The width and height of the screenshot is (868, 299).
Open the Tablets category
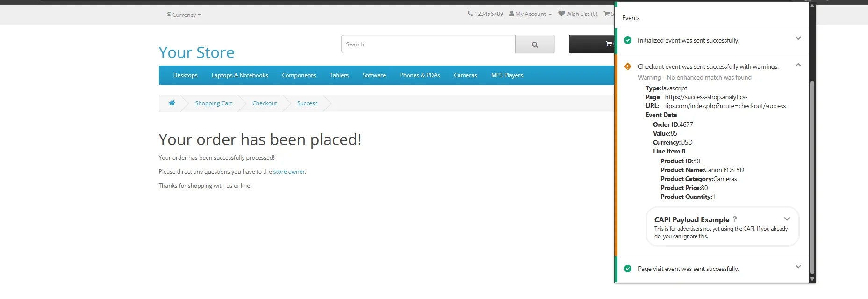339,75
